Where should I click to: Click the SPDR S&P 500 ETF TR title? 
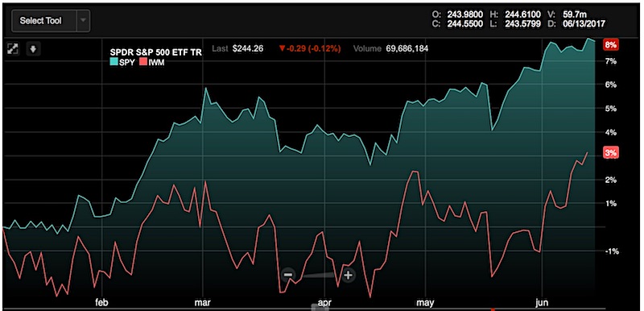pos(156,53)
